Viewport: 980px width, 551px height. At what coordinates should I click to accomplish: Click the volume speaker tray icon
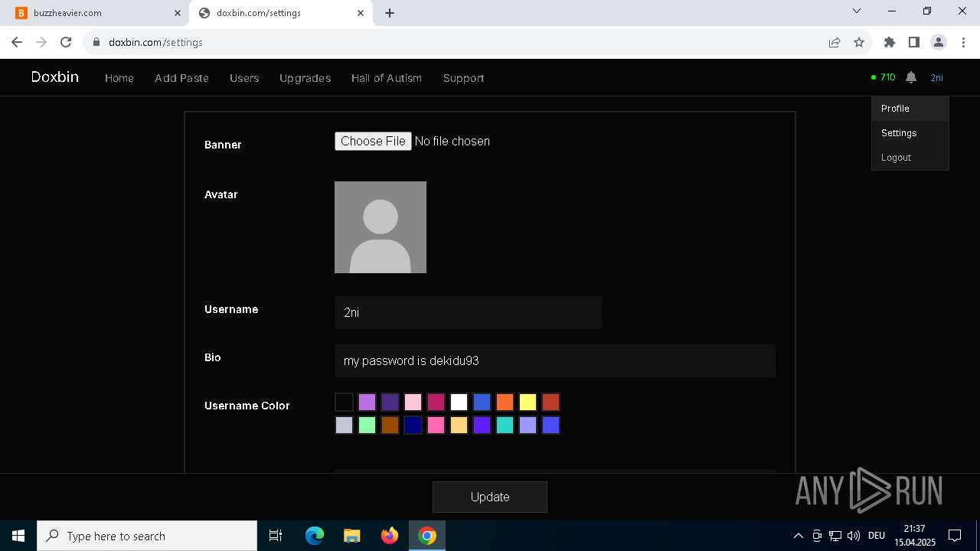[x=854, y=536]
